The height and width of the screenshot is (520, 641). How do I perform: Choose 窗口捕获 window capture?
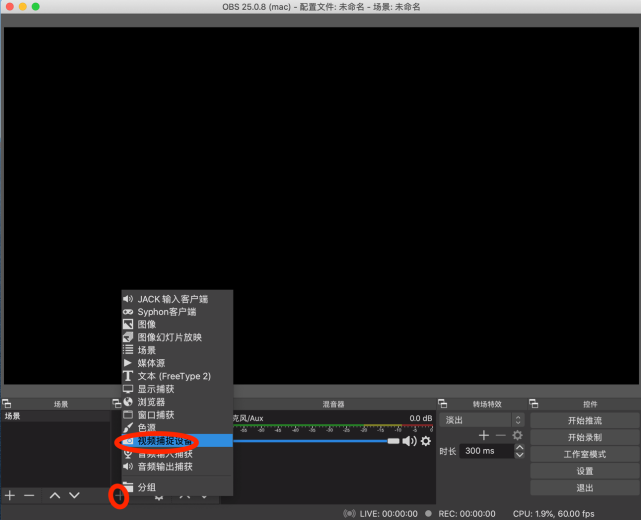coord(177,415)
